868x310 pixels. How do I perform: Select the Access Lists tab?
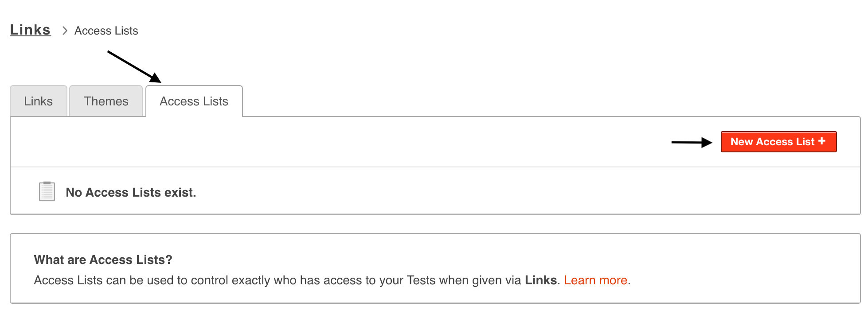[x=194, y=101]
